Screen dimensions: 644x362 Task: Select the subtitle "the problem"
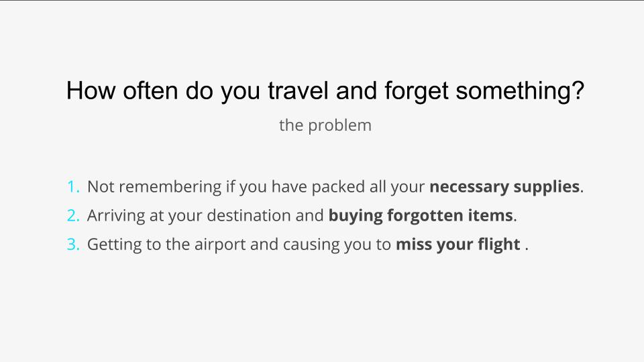tap(325, 125)
